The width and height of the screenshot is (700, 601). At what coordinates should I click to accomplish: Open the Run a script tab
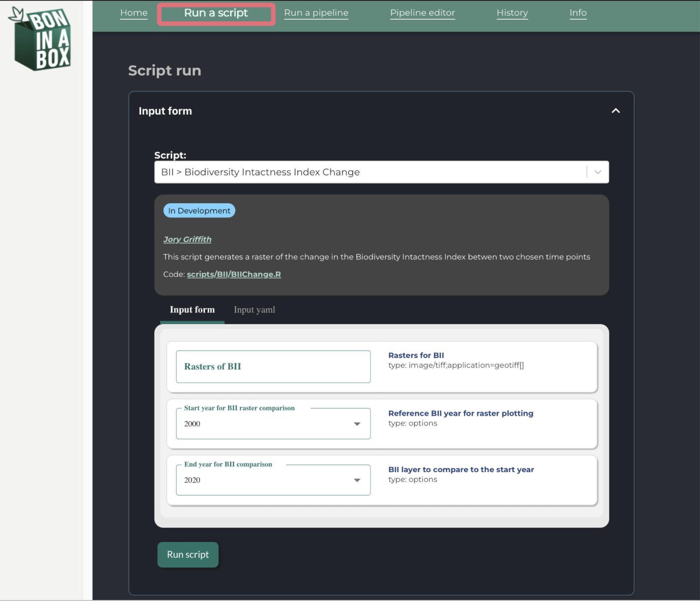216,13
